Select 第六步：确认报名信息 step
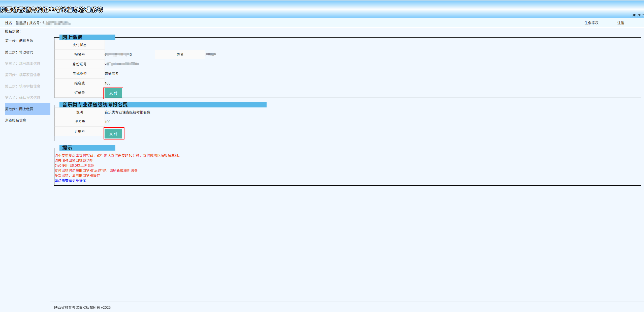This screenshot has width=644, height=312. [x=23, y=98]
